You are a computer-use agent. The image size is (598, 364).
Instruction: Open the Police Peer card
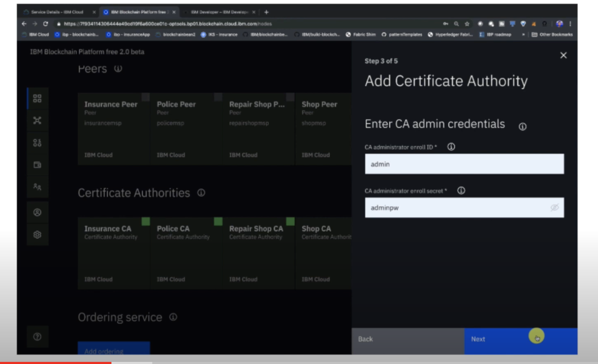(186, 129)
